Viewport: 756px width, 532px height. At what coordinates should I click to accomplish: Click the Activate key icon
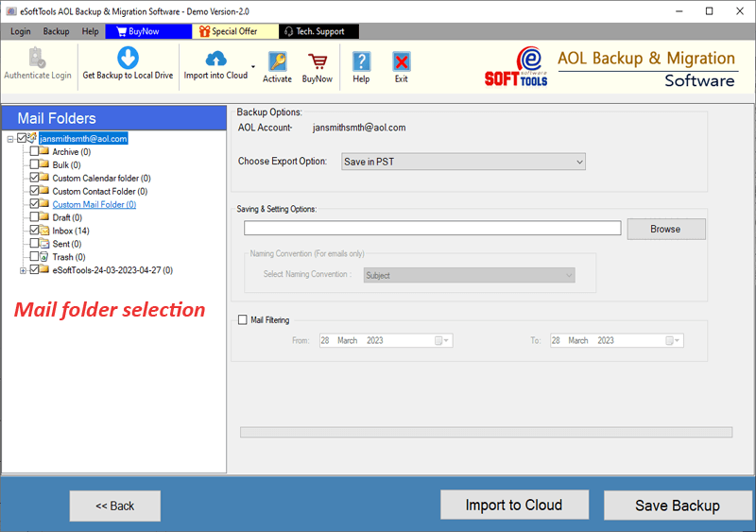(x=278, y=61)
